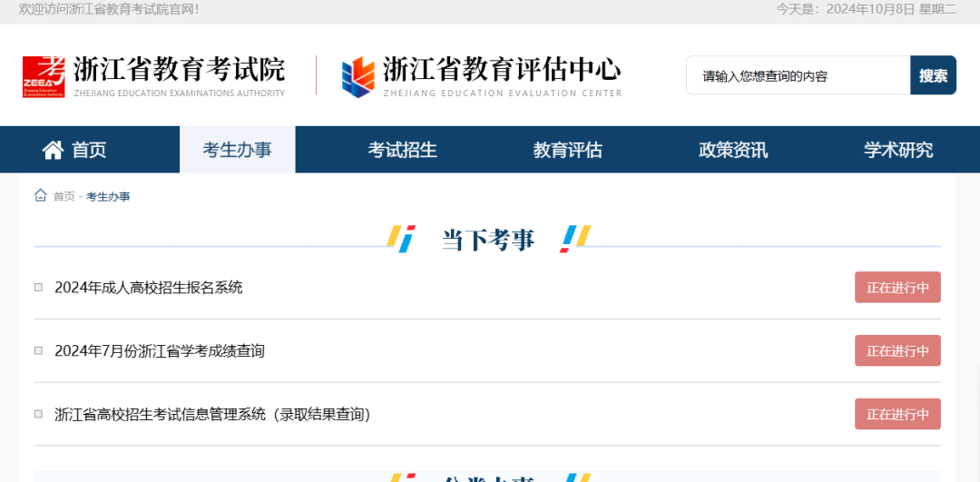Screen dimensions: 980x482
Task: Click the breadcrumb house icon
Action: tap(41, 196)
